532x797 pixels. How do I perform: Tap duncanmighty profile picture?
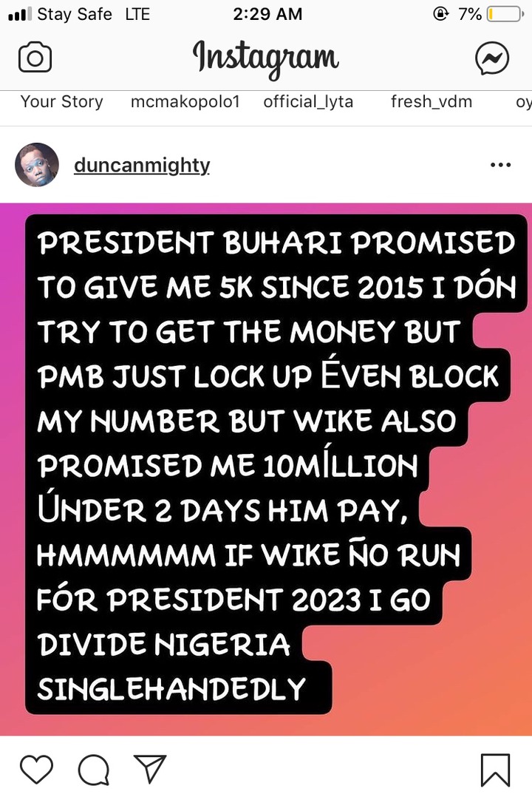[37, 165]
